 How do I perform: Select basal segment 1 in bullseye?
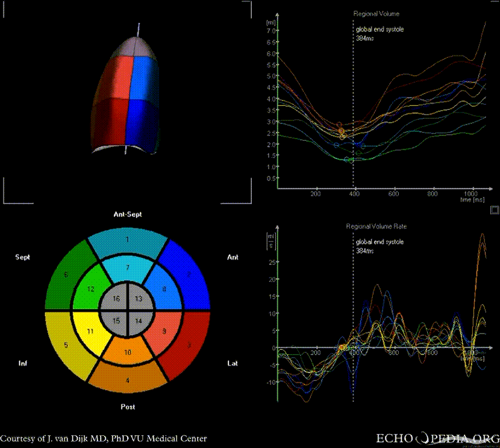point(127,240)
